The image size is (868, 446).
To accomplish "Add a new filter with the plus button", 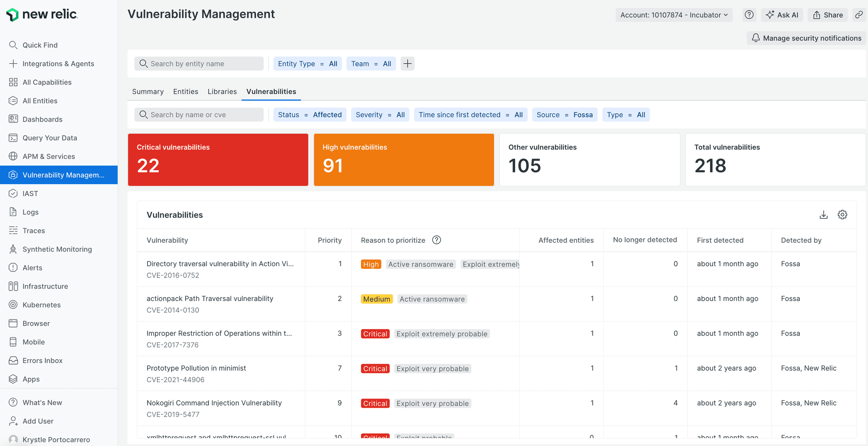I will pyautogui.click(x=407, y=63).
